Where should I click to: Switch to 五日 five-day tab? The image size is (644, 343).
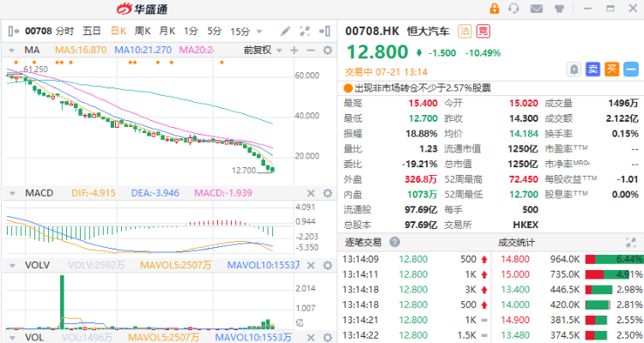click(x=92, y=31)
